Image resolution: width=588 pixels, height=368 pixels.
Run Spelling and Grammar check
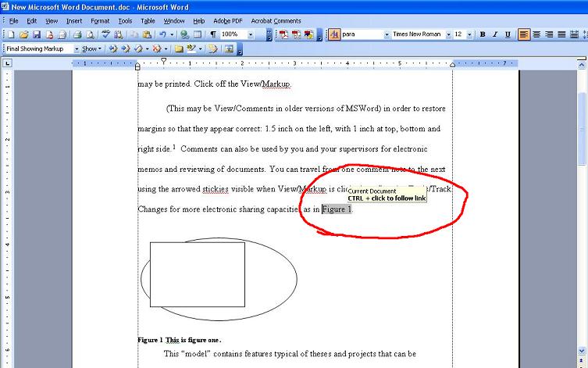click(x=105, y=34)
